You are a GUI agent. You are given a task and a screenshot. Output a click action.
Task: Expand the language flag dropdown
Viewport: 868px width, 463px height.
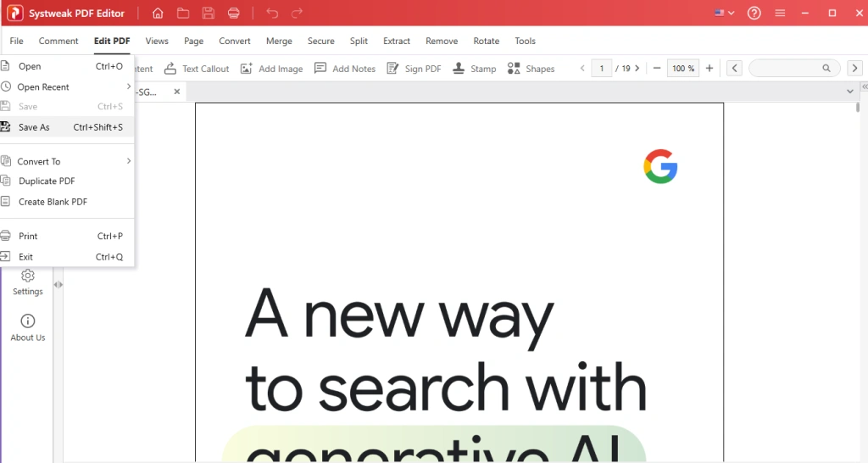coord(724,13)
